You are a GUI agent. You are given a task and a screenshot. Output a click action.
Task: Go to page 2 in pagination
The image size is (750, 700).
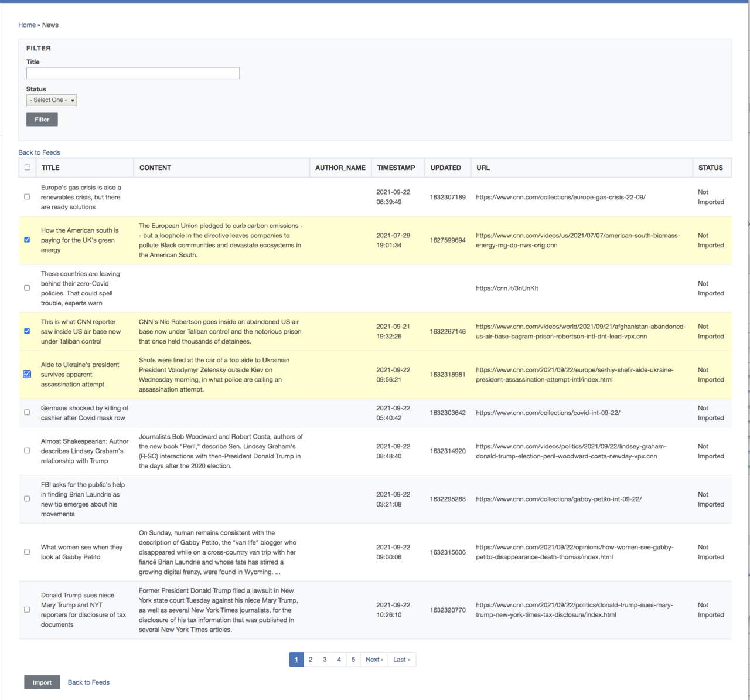311,660
